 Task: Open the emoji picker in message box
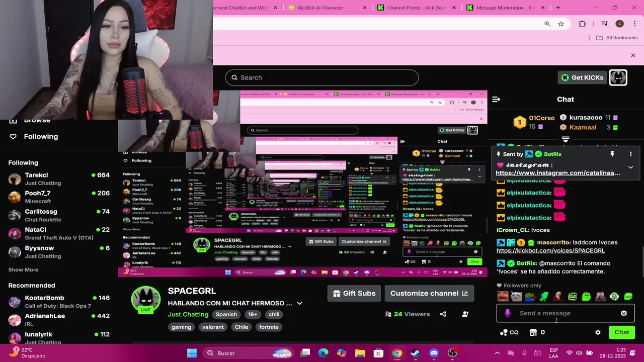click(624, 313)
